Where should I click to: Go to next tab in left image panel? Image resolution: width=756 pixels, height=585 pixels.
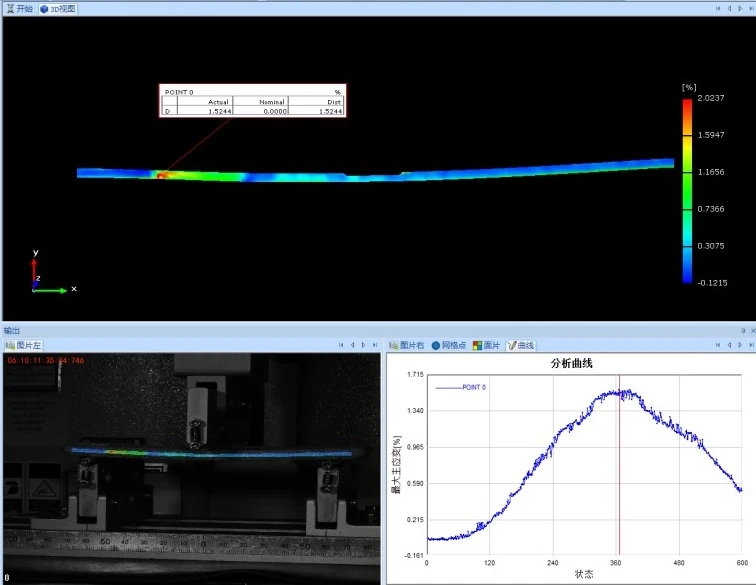364,345
